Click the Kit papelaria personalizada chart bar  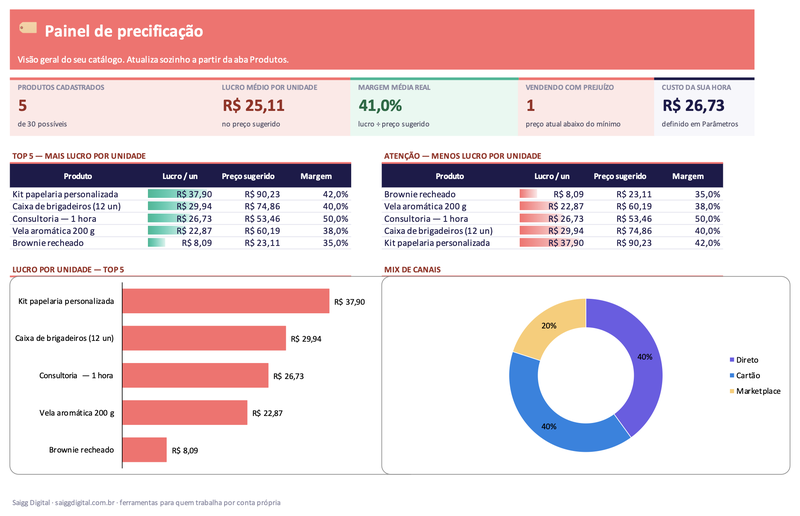(226, 301)
